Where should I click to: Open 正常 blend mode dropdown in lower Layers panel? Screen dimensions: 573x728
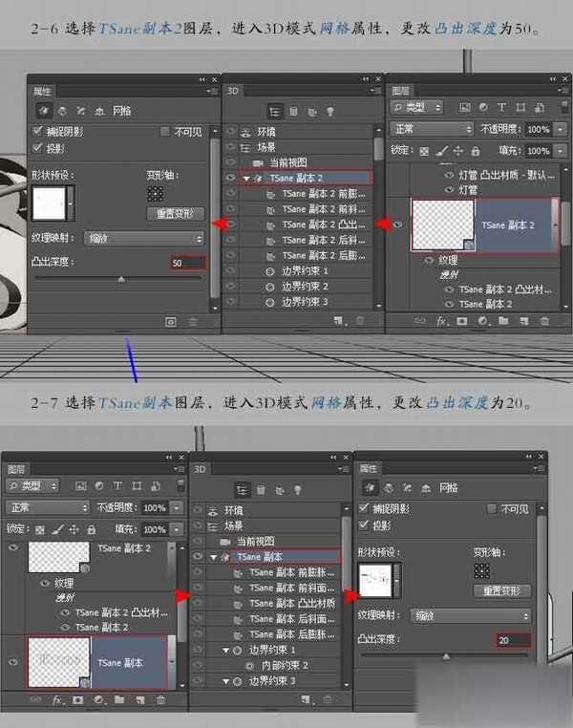tap(48, 507)
